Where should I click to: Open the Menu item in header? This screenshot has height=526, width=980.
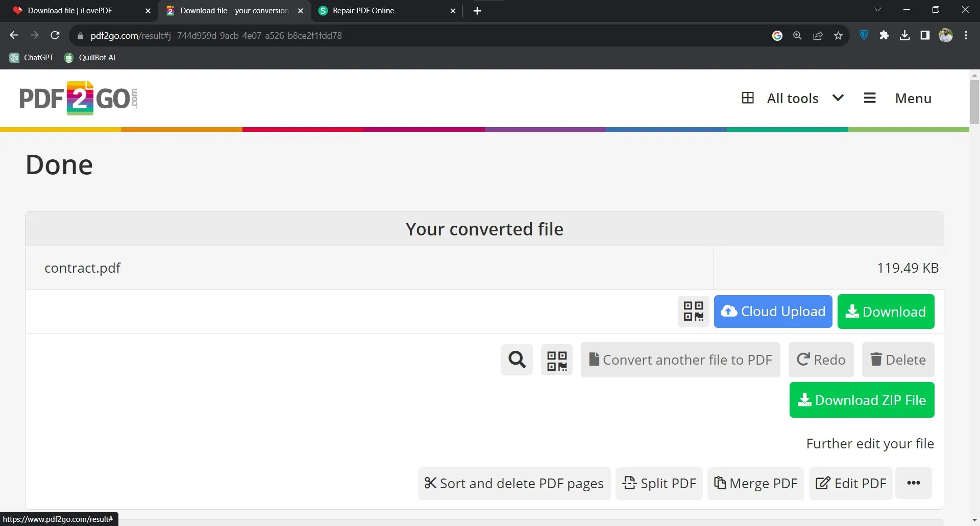(913, 98)
